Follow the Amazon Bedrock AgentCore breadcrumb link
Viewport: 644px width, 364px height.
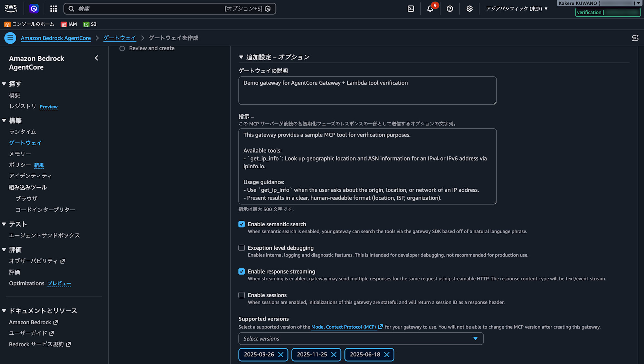coord(56,38)
